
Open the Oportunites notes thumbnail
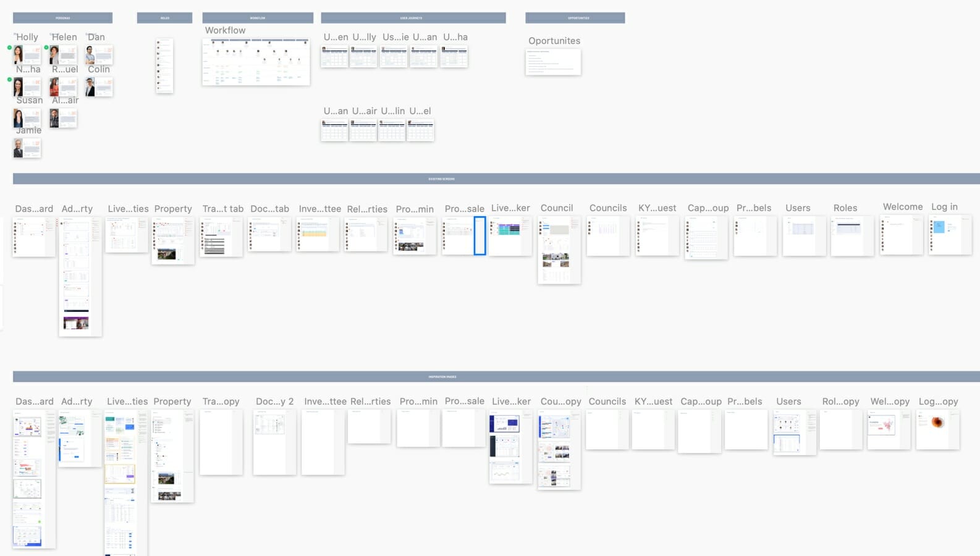coord(553,62)
